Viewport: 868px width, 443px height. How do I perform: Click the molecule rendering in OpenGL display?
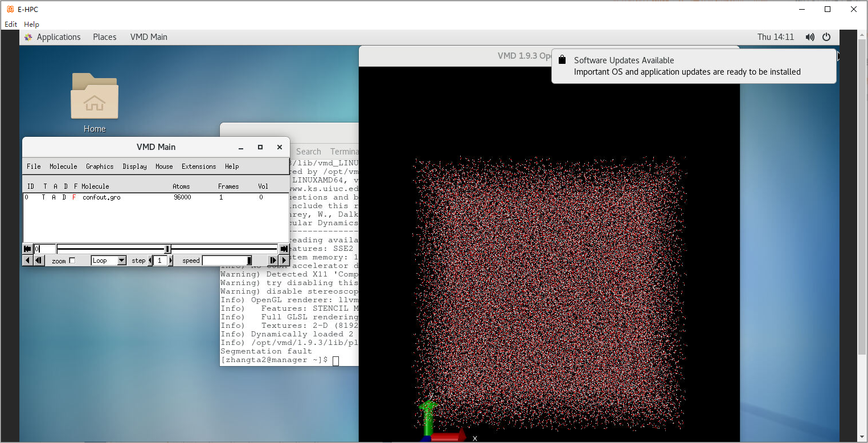pyautogui.click(x=548, y=294)
